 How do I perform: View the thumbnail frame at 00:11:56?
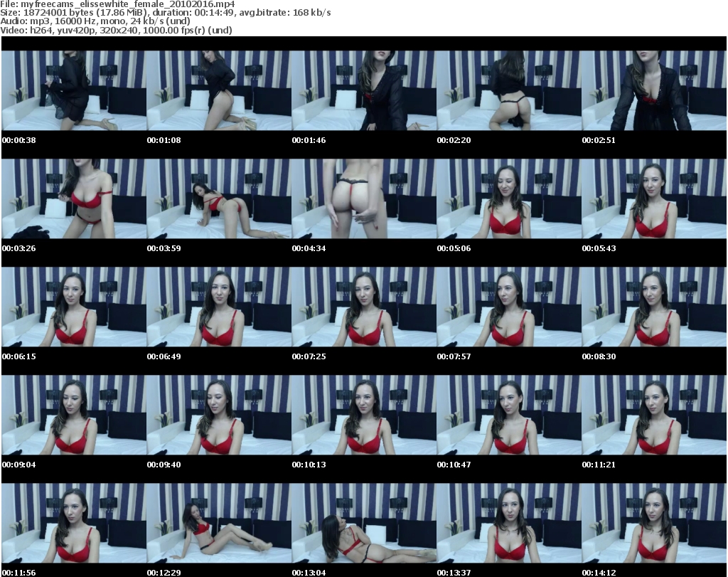coord(74,524)
